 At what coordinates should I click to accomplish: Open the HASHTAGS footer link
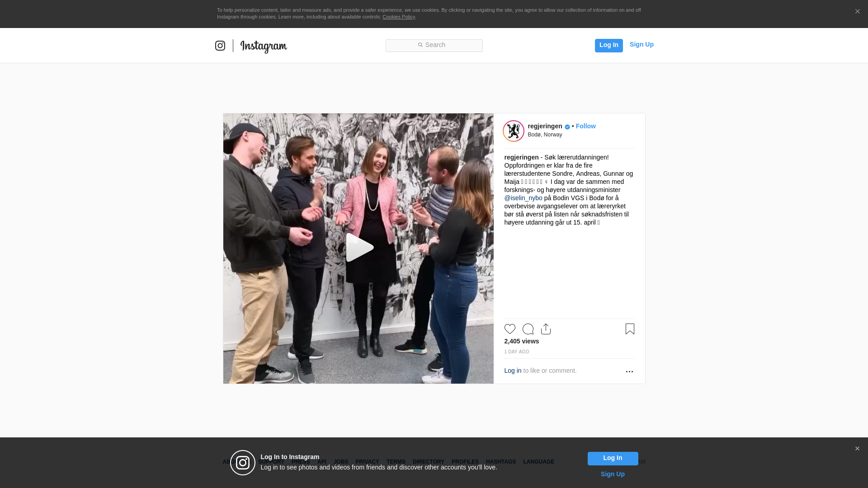(500, 462)
